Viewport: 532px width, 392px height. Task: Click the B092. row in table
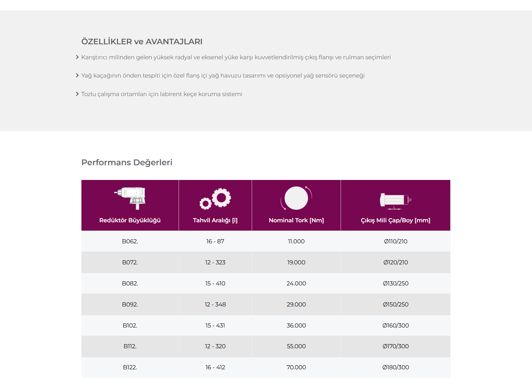tap(266, 305)
